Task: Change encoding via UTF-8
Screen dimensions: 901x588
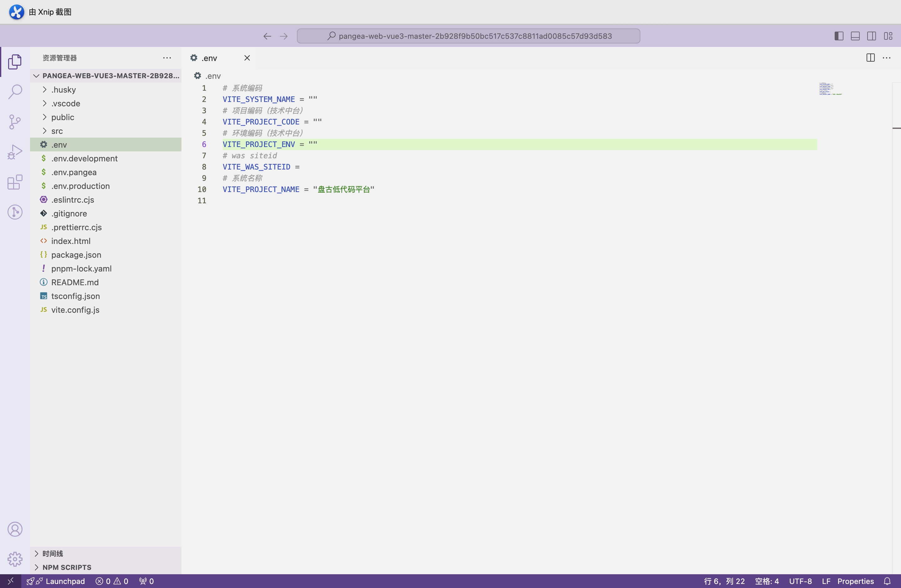Action: (x=800, y=581)
